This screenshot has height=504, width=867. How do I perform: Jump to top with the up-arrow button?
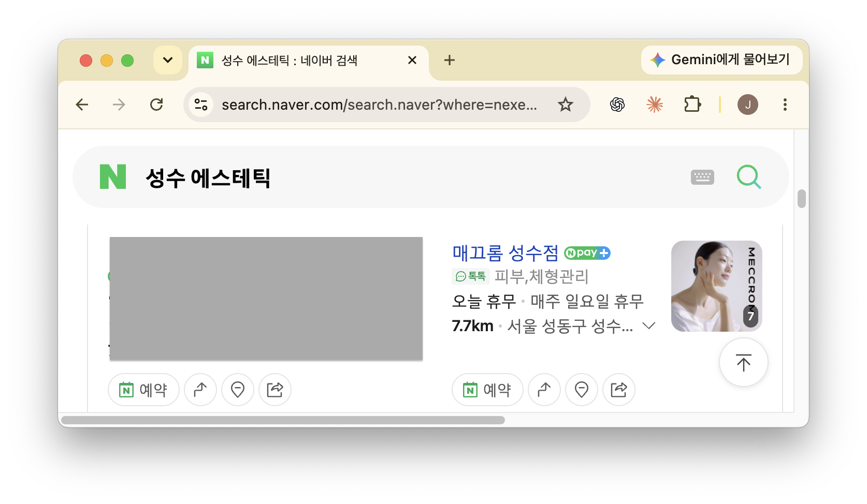[x=744, y=362]
